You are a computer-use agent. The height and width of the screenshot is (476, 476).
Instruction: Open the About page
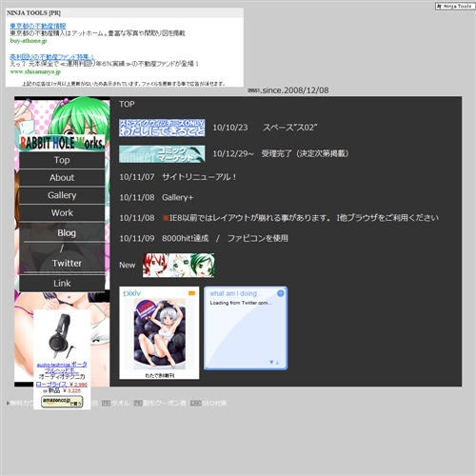[62, 177]
